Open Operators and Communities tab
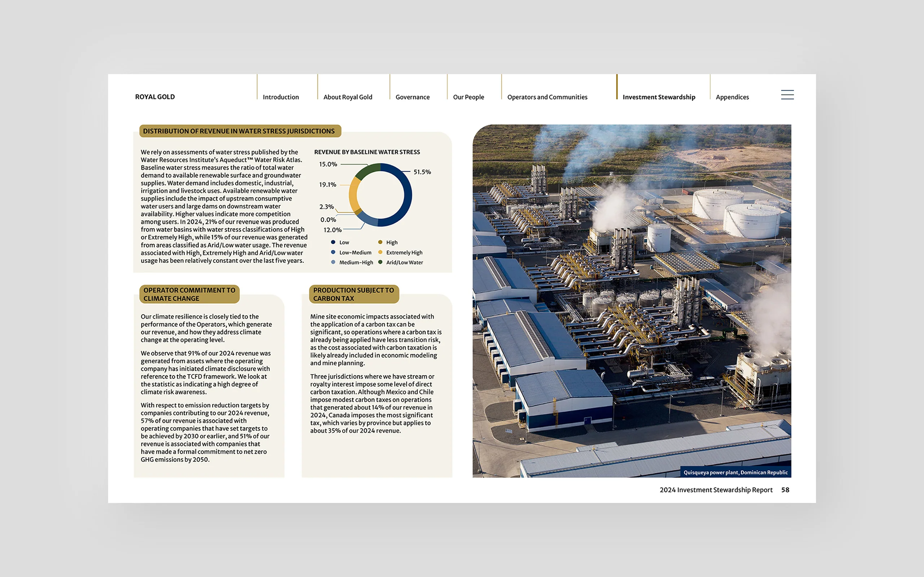The height and width of the screenshot is (577, 924). [x=547, y=97]
